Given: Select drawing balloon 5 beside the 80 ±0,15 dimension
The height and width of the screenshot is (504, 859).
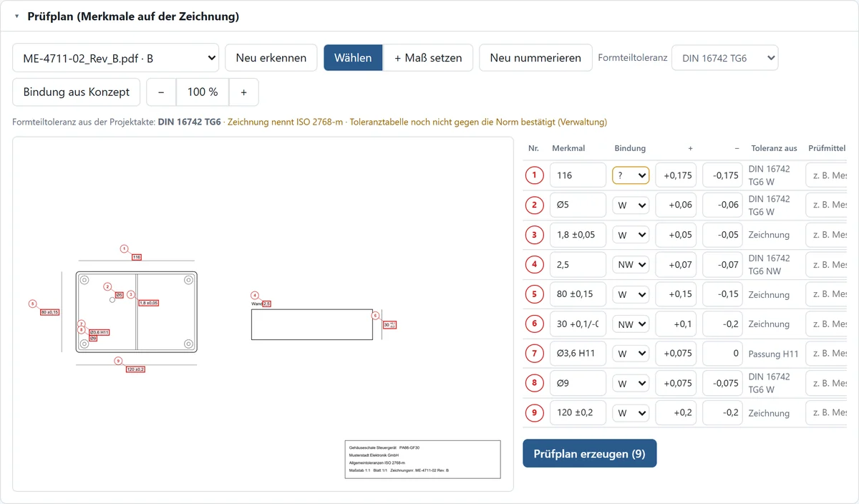Looking at the screenshot, I should (x=32, y=304).
